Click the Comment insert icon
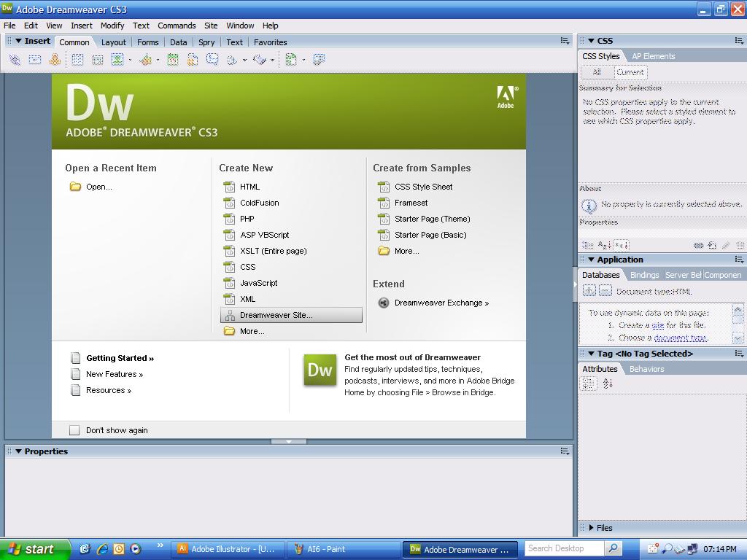747x560 pixels. pyautogui.click(x=212, y=60)
